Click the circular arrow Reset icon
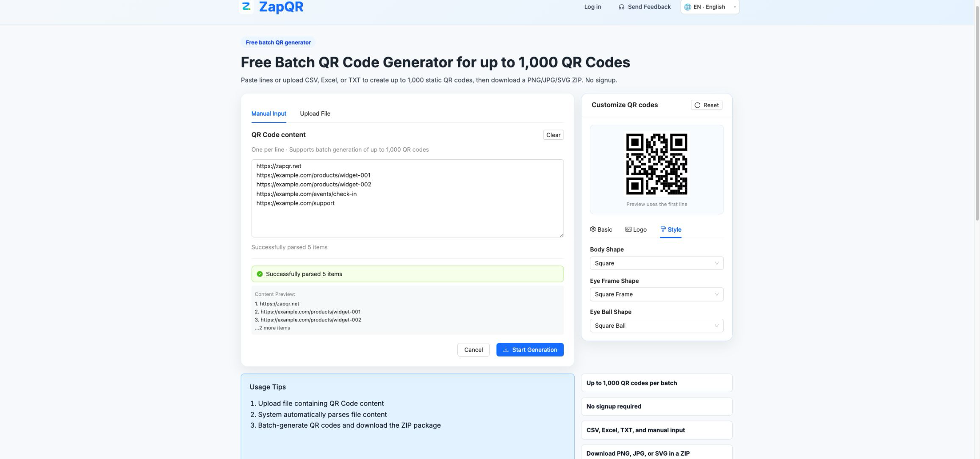 697,105
